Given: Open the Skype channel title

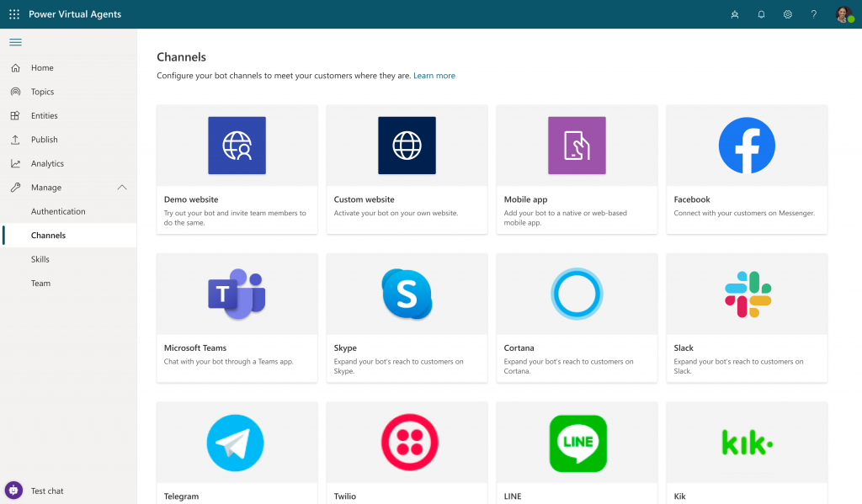Looking at the screenshot, I should coord(345,347).
